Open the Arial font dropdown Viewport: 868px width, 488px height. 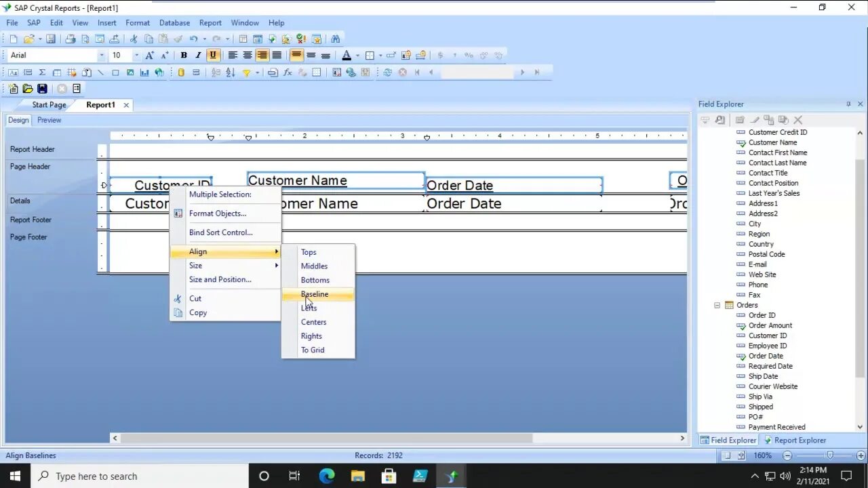(x=102, y=55)
